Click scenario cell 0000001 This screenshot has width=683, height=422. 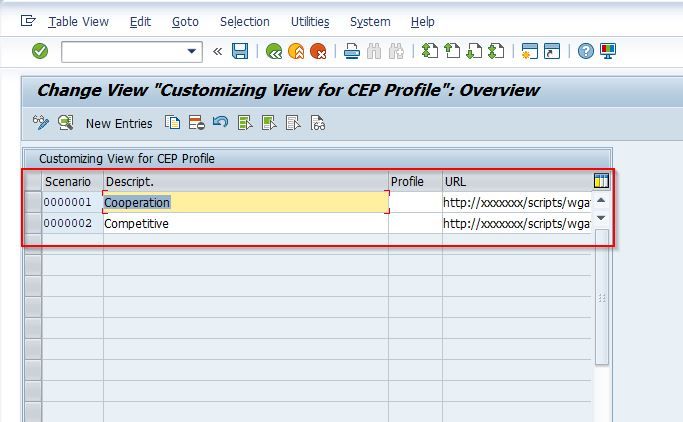72,202
